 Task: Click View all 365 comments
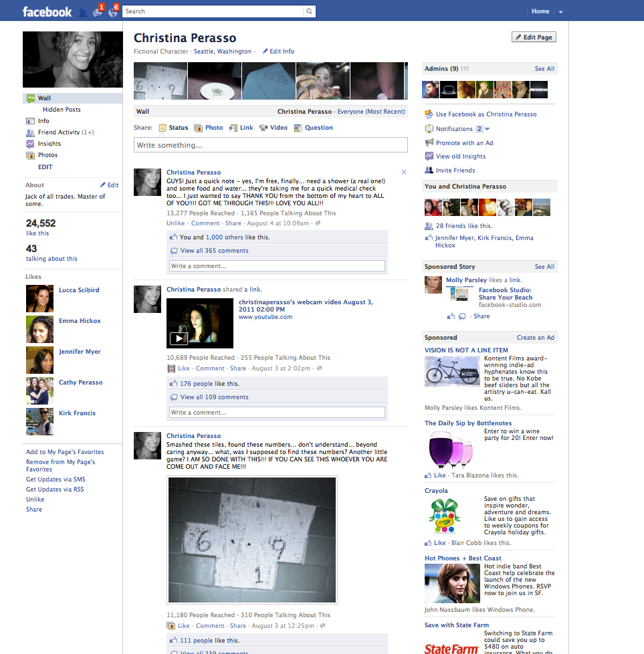point(215,251)
